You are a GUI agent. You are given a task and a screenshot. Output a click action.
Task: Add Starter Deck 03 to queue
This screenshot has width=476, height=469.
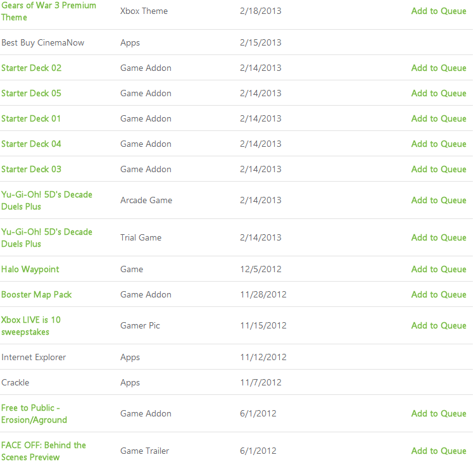pyautogui.click(x=439, y=169)
